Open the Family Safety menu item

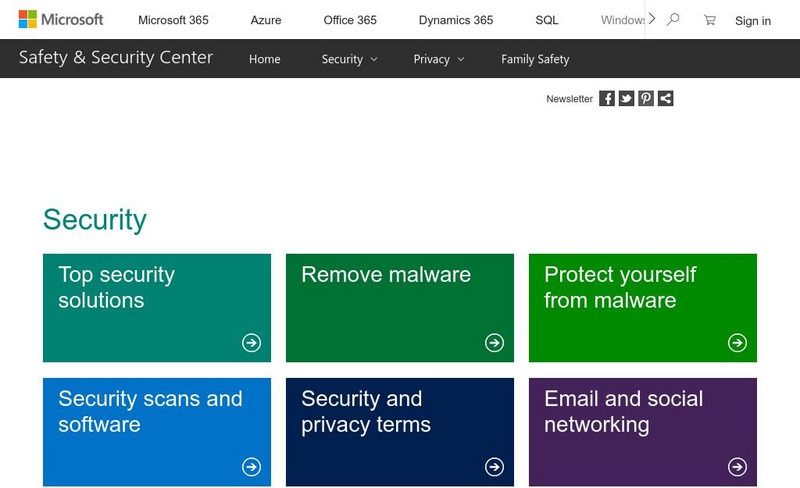click(x=535, y=59)
